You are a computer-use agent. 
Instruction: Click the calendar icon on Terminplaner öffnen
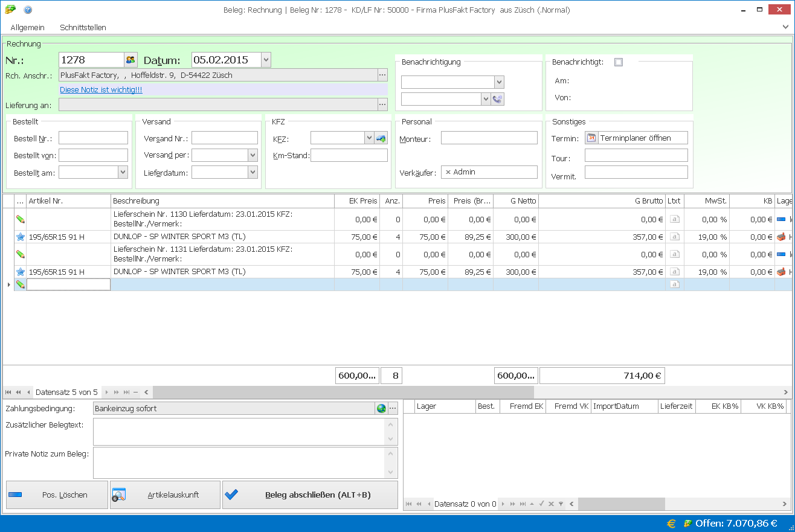592,138
